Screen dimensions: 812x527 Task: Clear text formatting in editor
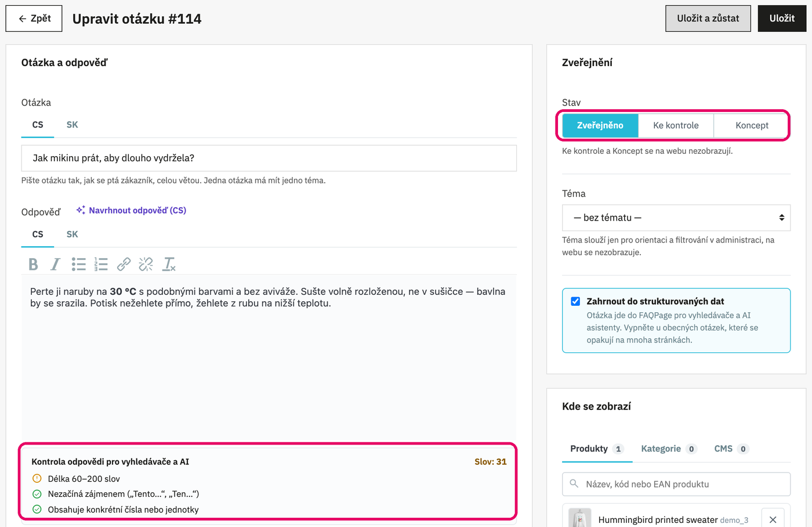point(169,265)
